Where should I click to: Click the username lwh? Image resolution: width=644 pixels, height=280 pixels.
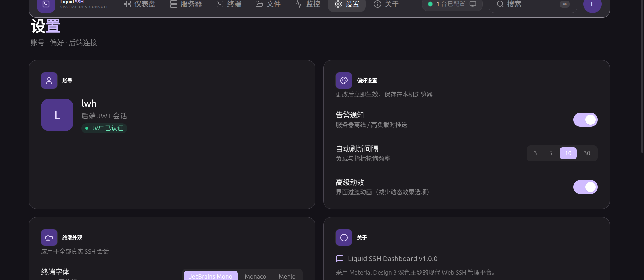(x=89, y=104)
